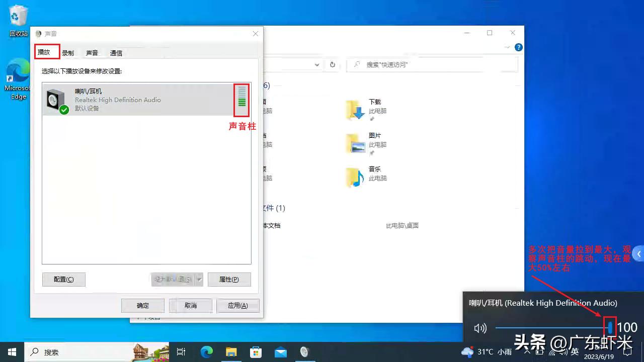The width and height of the screenshot is (644, 362).
Task: Switch to the 录制 tab
Action: click(x=68, y=52)
